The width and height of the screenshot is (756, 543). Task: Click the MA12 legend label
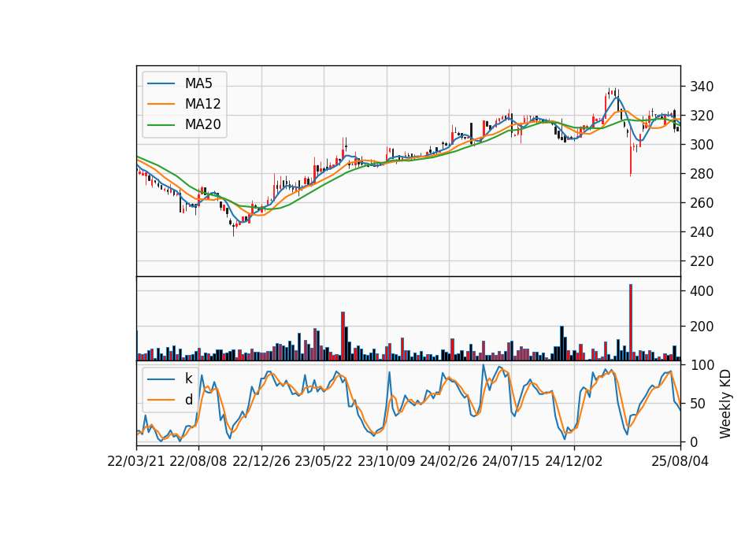[202, 104]
